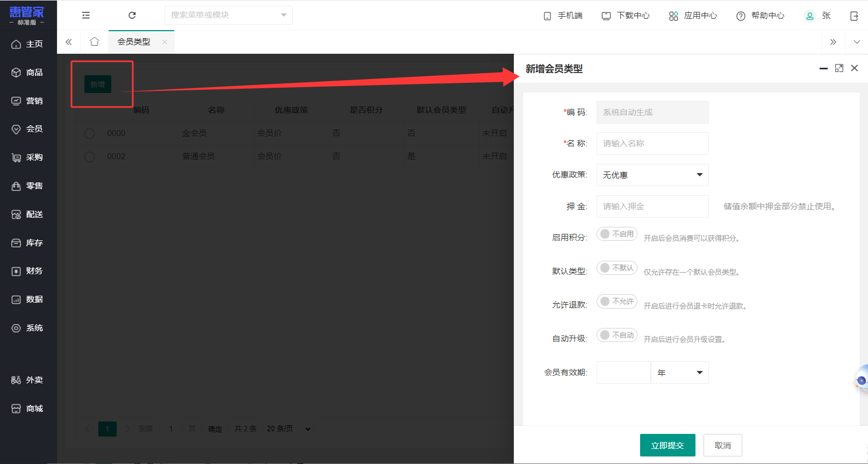Open 下载中心 download center
The width and height of the screenshot is (868, 464).
pos(626,16)
